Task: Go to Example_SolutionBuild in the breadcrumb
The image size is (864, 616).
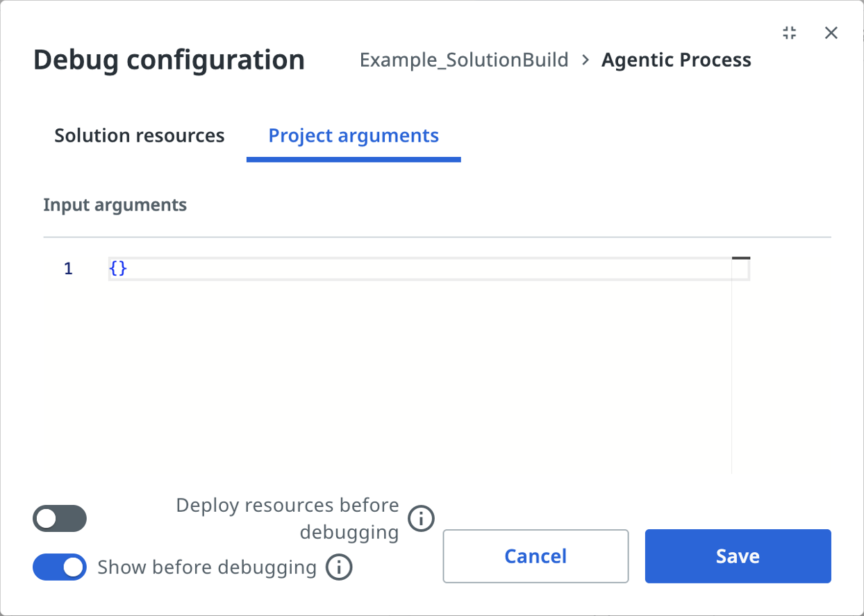Action: point(464,60)
